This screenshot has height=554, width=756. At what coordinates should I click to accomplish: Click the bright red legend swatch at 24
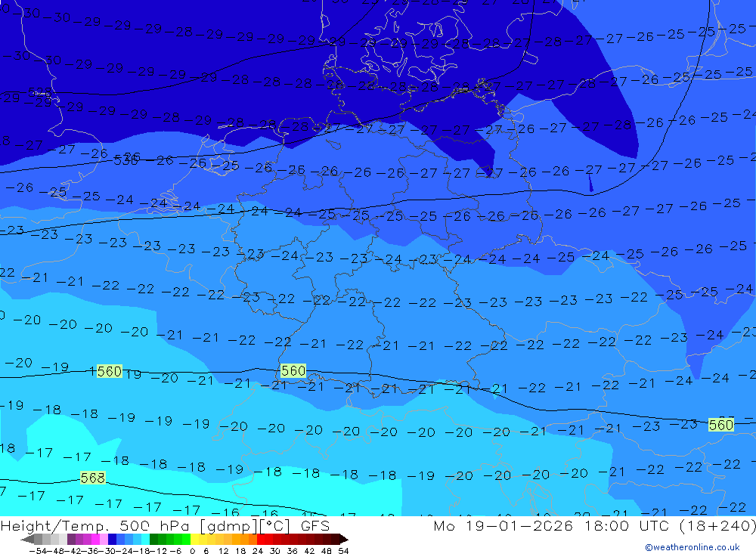click(261, 539)
